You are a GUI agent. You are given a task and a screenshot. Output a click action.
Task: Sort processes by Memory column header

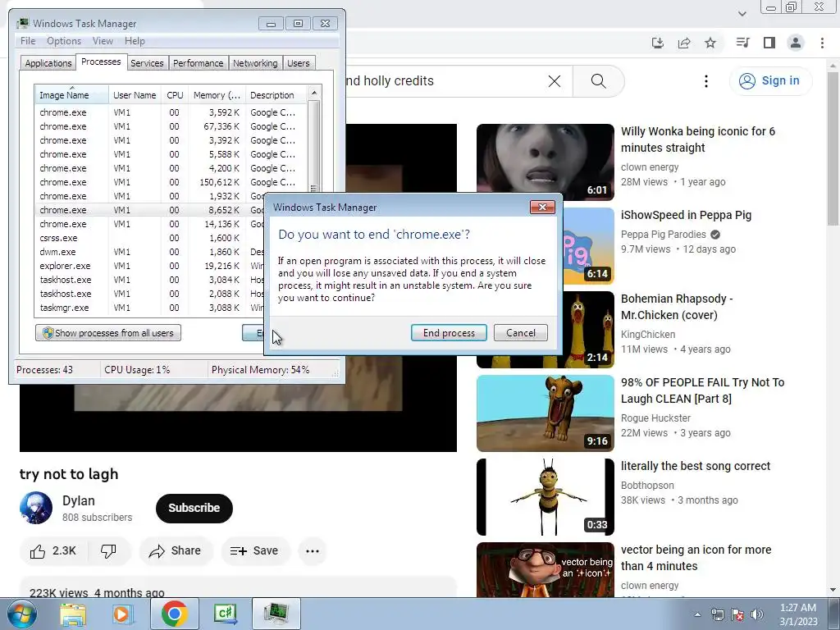point(217,95)
